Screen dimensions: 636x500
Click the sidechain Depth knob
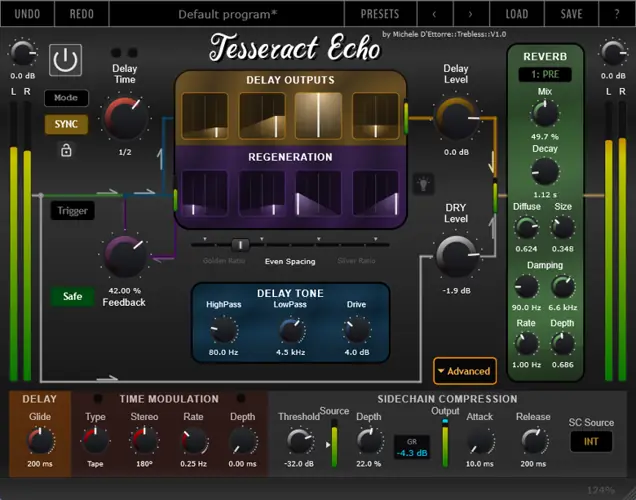369,441
